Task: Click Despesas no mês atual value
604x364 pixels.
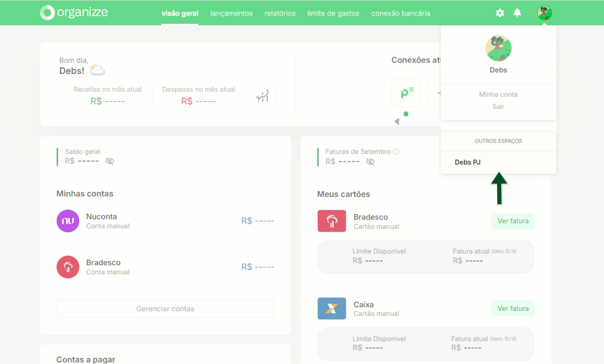Action: click(x=199, y=101)
